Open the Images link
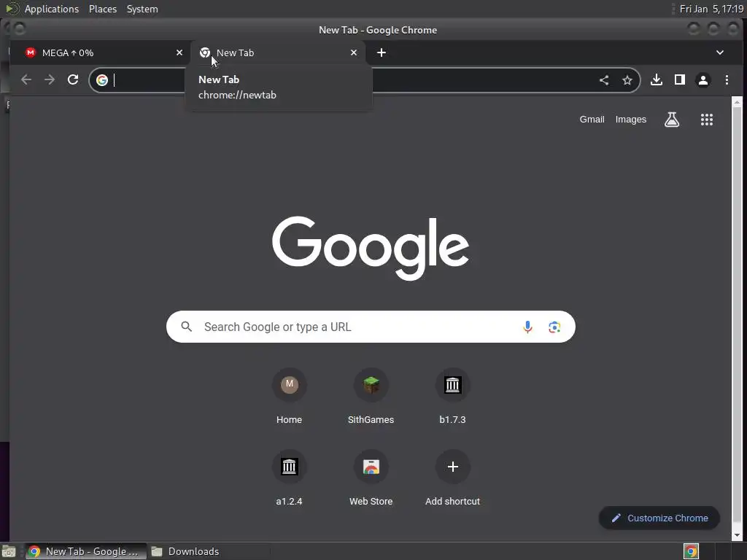 click(631, 120)
